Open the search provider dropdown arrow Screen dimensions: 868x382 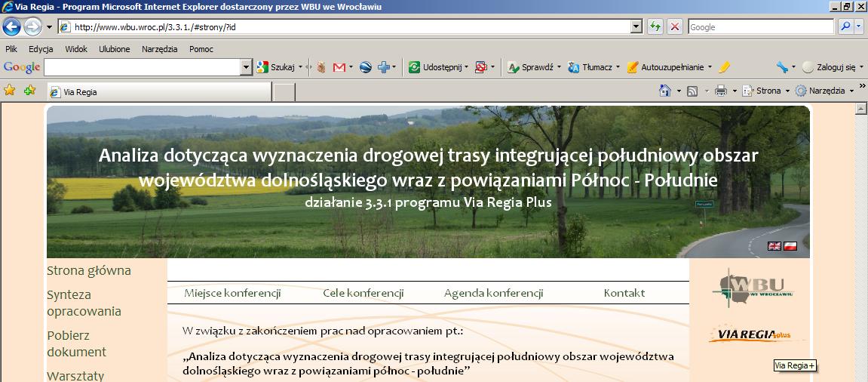859,26
